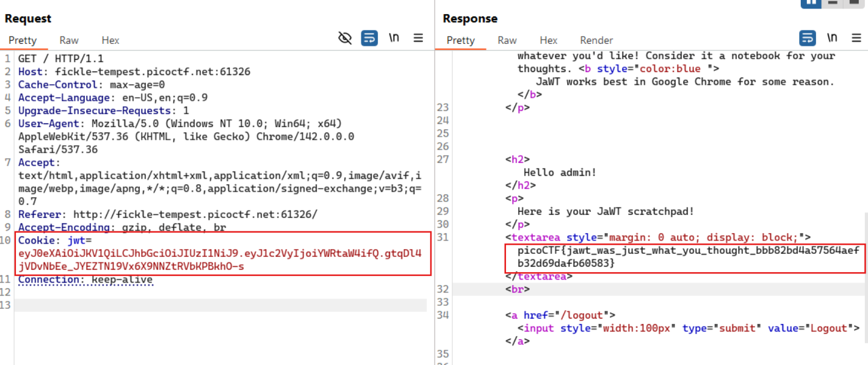Select the Response Pretty tab
The image size is (868, 365).
[460, 40]
